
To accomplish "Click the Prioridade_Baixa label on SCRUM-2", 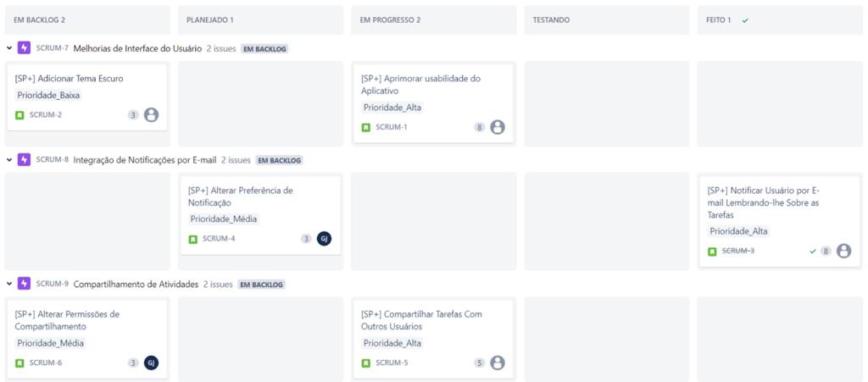I will pos(48,95).
